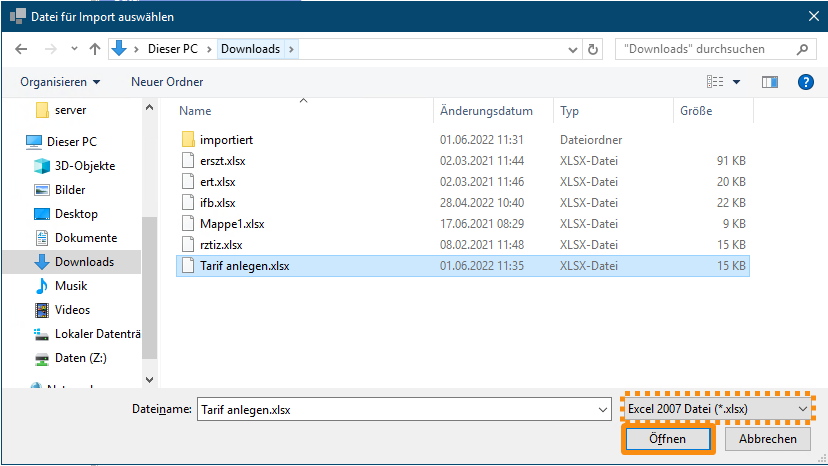Click the file icon of Mappe1.xlsx
This screenshot has height=466, width=828.
188,223
